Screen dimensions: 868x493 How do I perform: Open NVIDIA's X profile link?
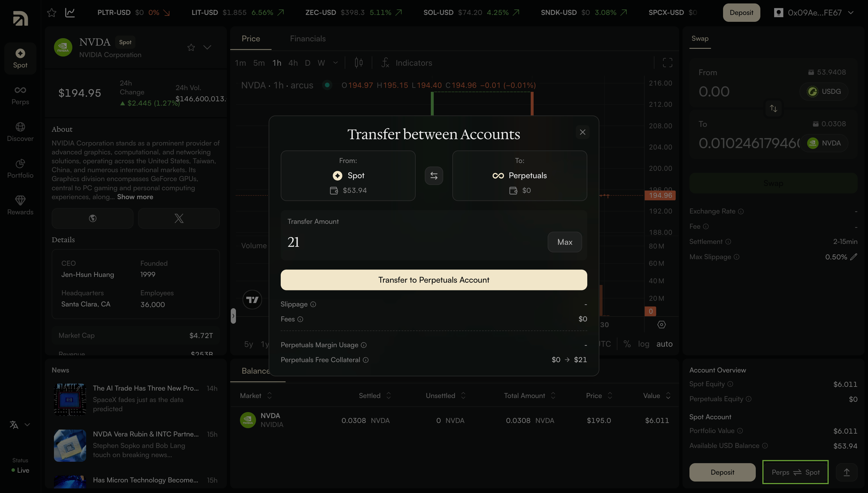tap(179, 218)
